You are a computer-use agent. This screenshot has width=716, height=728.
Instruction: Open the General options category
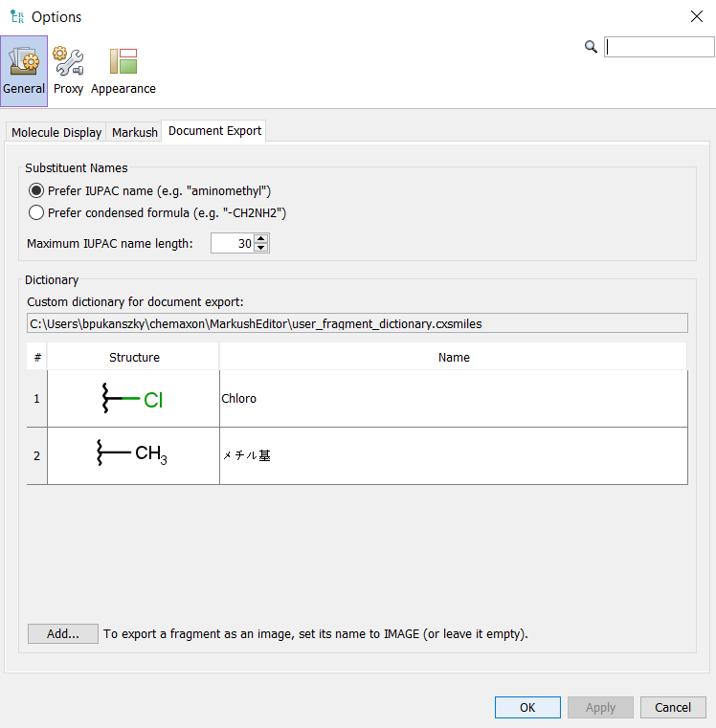(24, 71)
